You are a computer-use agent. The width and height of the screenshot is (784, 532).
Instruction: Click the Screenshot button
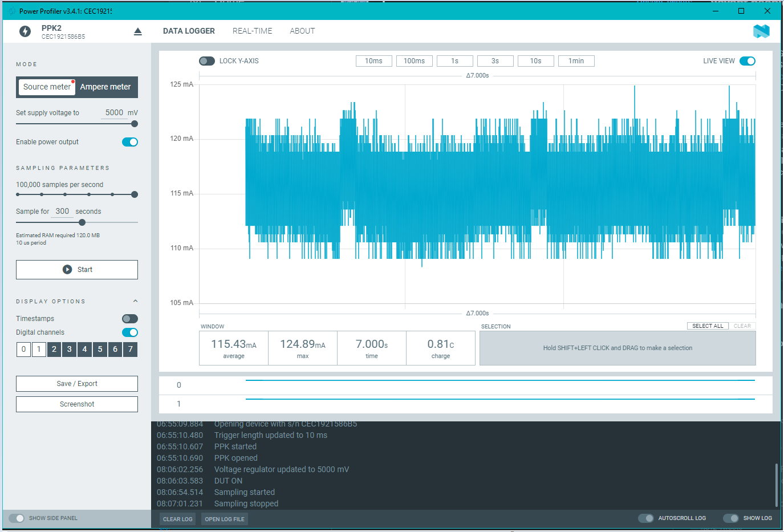77,404
